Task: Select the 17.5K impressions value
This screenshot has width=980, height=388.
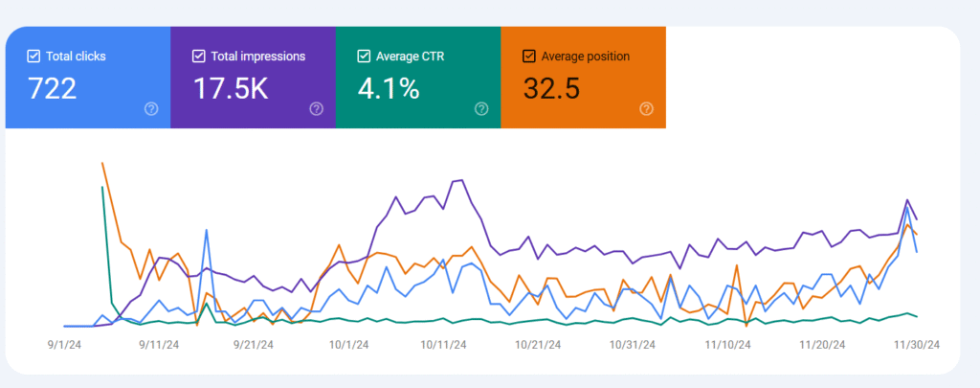Action: coord(232,88)
